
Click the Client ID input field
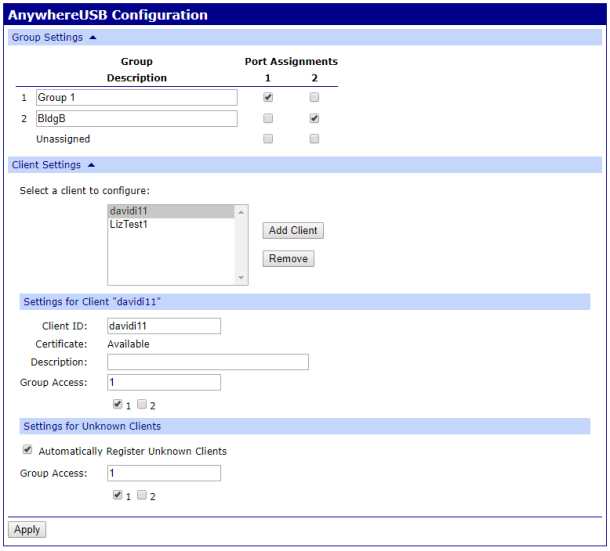(x=164, y=326)
